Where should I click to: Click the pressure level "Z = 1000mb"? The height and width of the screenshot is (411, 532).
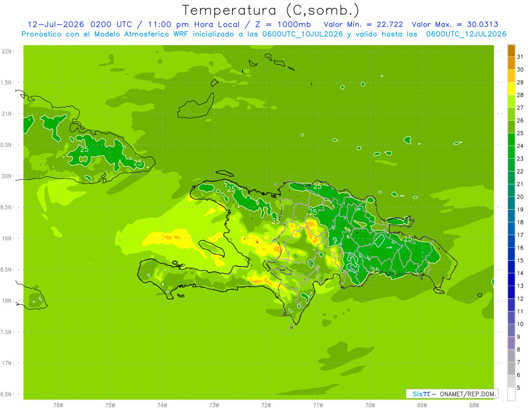283,24
